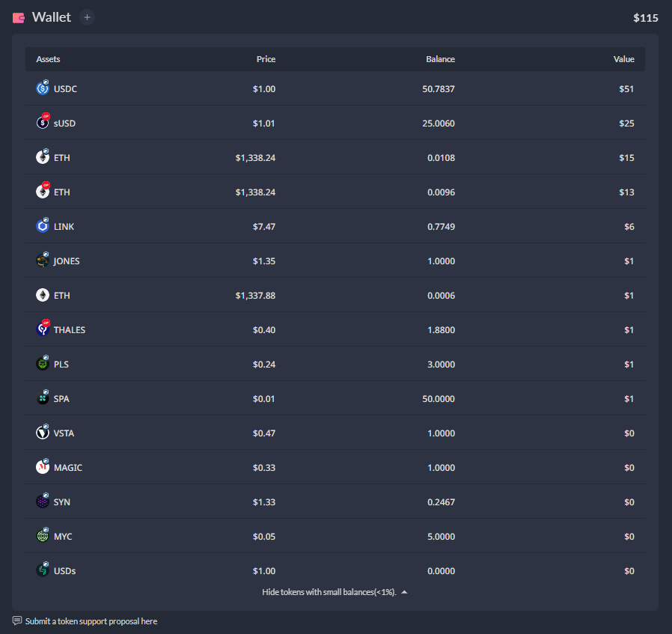Select the USDs asset name

coord(64,571)
